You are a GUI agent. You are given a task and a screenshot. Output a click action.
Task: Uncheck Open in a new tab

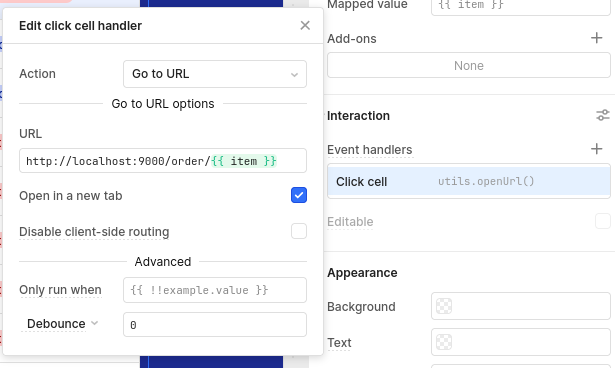pos(298,195)
